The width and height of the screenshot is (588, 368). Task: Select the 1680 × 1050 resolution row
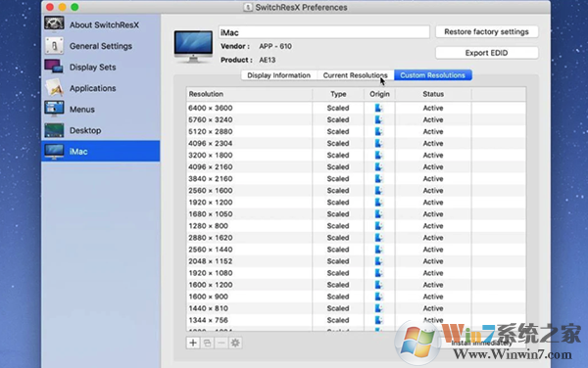(x=357, y=214)
